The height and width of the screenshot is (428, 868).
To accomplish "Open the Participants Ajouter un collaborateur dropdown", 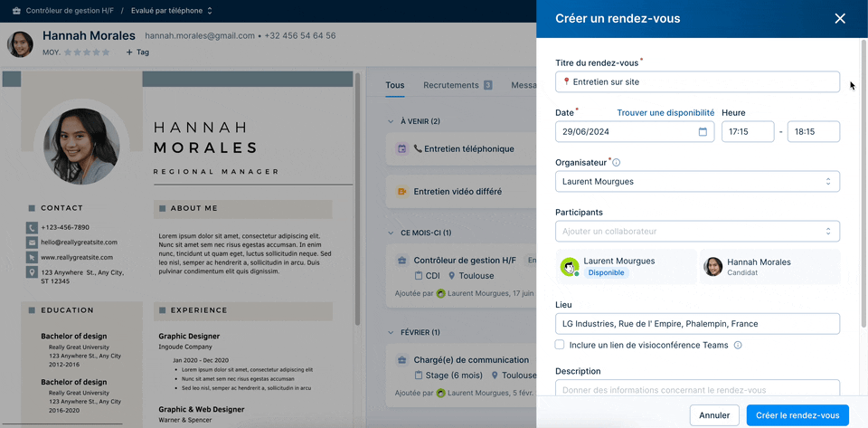I will 697,232.
